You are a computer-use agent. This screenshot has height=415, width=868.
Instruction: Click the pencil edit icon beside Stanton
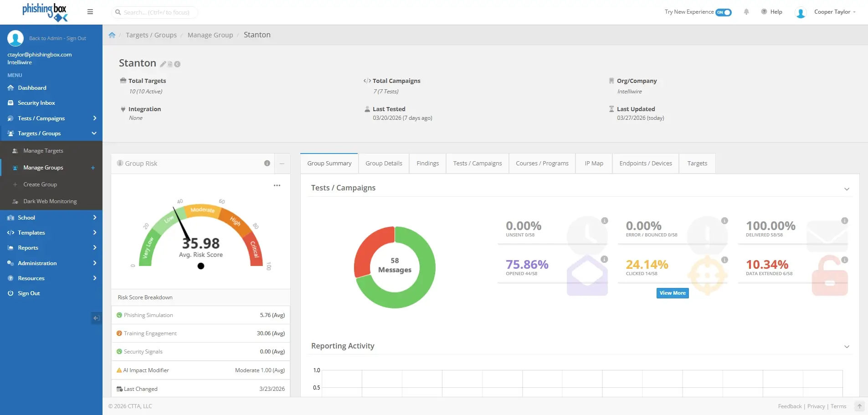(163, 64)
